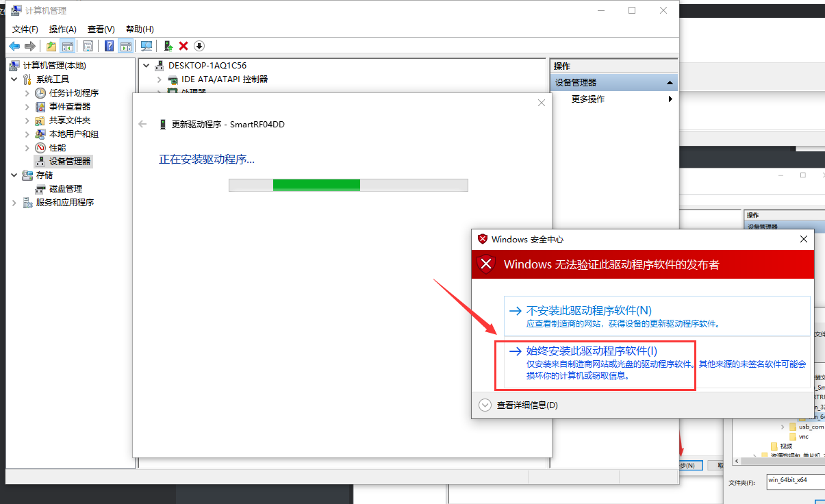The image size is (825, 504).
Task: Expand the 性能 node arrow
Action: (27, 148)
